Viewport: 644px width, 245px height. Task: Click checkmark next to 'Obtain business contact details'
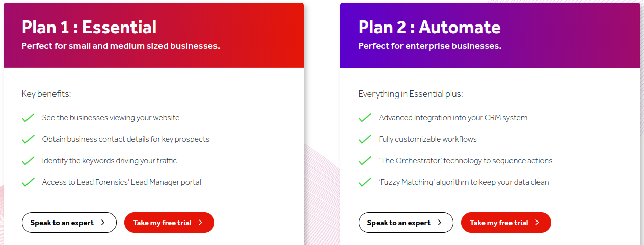pyautogui.click(x=28, y=139)
